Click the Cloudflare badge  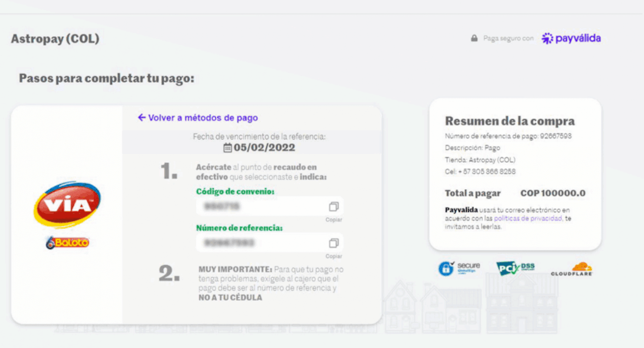pos(572,269)
